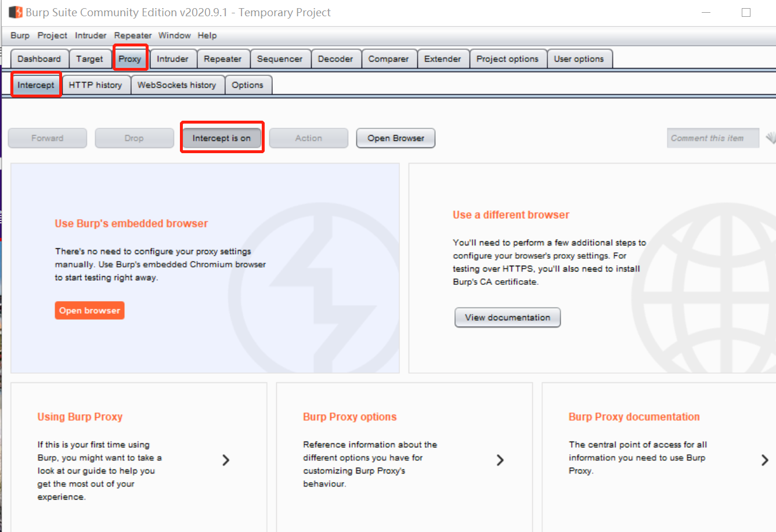
Task: Switch to the Sequencer tab
Action: 280,59
